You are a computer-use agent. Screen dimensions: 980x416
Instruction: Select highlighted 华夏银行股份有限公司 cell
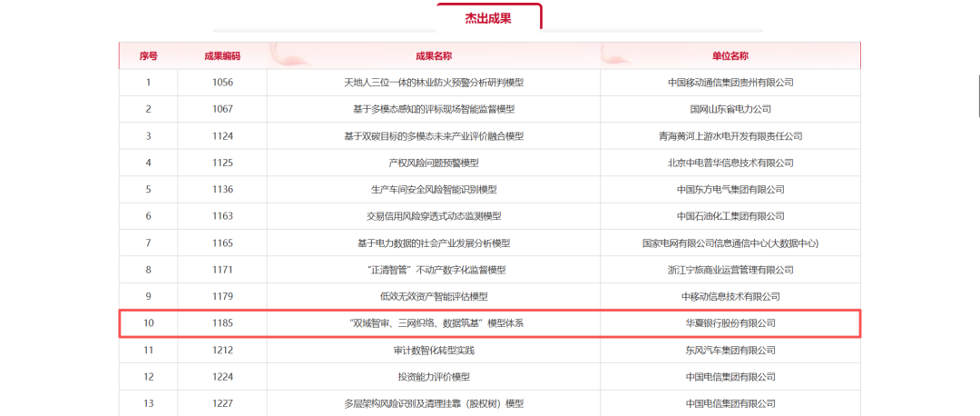tap(730, 323)
